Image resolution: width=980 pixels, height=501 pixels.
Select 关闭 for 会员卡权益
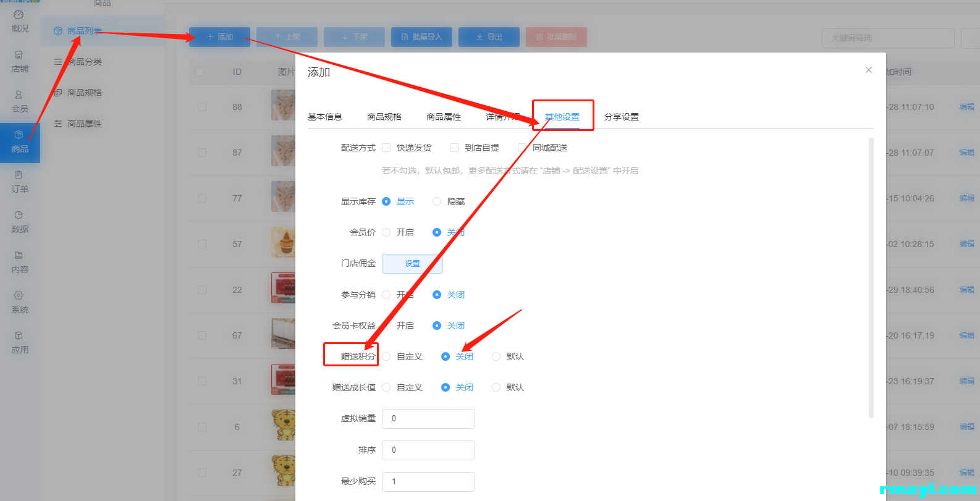(x=437, y=326)
